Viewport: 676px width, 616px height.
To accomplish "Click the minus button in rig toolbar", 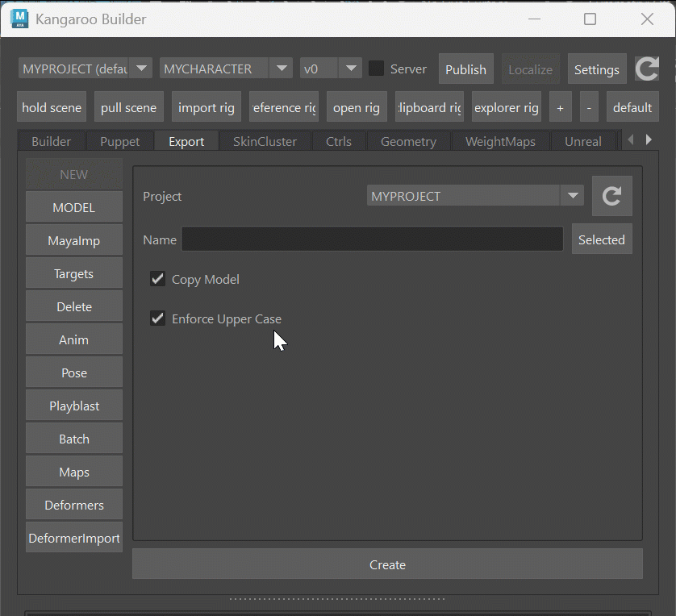I will (x=589, y=107).
